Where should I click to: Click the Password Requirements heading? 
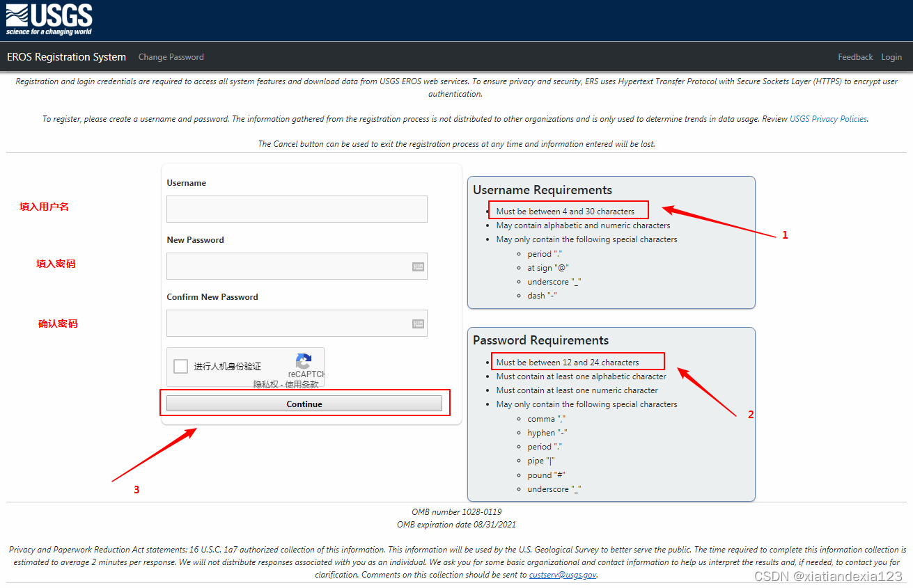[541, 340]
